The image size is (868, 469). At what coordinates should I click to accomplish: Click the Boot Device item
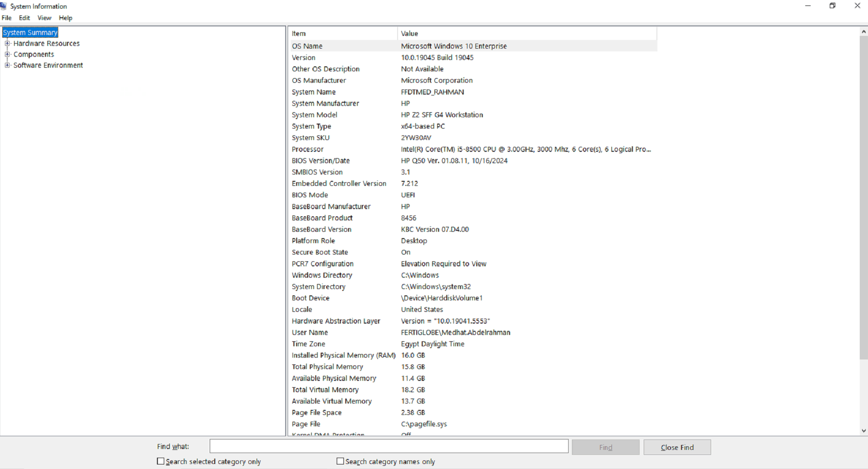(310, 298)
